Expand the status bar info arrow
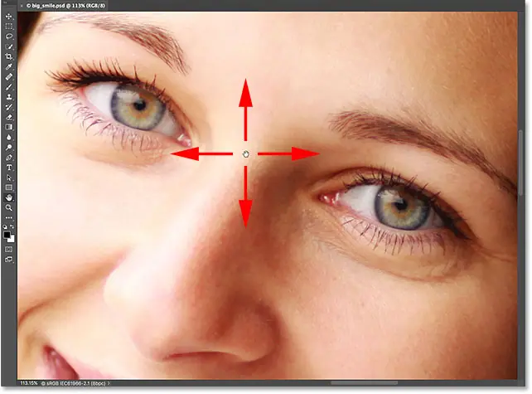Viewport: 532px width, 394px height. coord(109,383)
